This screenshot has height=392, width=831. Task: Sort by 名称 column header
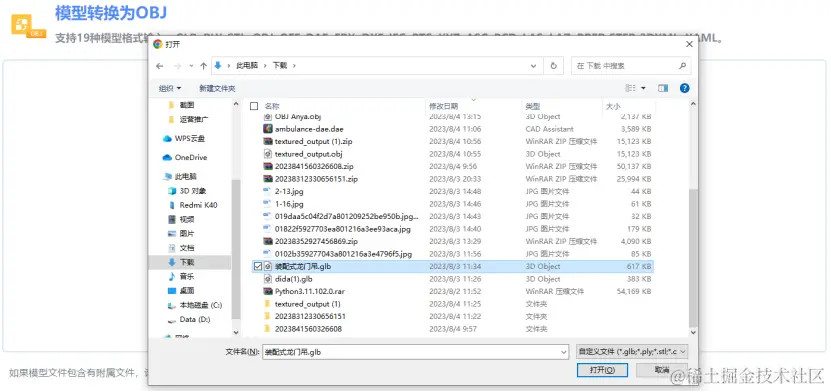pos(272,106)
